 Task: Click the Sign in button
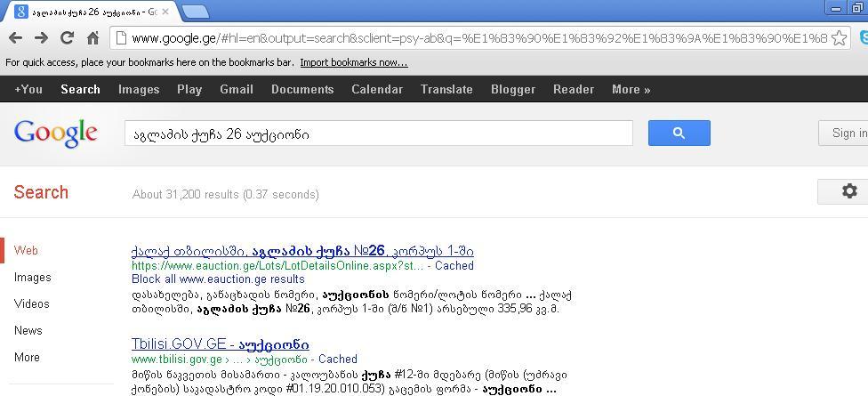point(844,133)
